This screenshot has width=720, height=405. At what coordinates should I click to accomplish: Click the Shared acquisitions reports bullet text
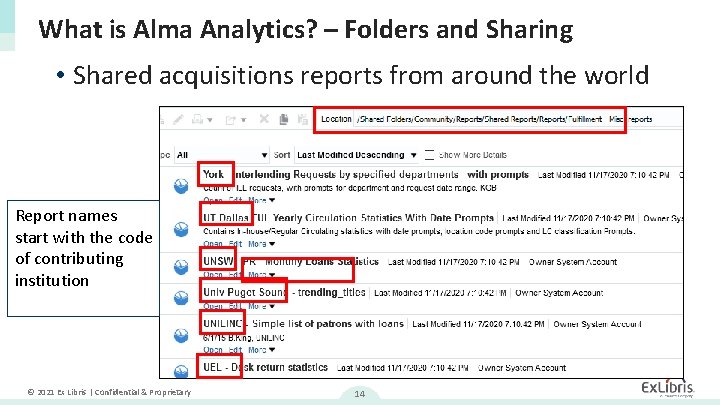[361, 75]
